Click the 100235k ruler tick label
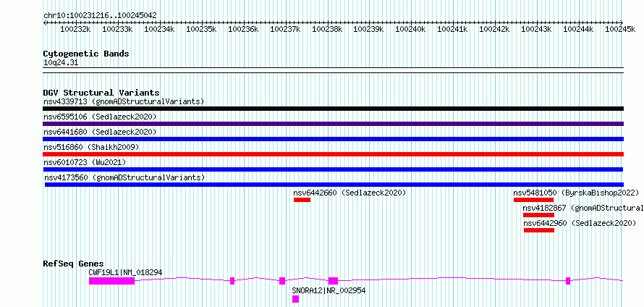Image resolution: width=644 pixels, height=307 pixels. 201,29
